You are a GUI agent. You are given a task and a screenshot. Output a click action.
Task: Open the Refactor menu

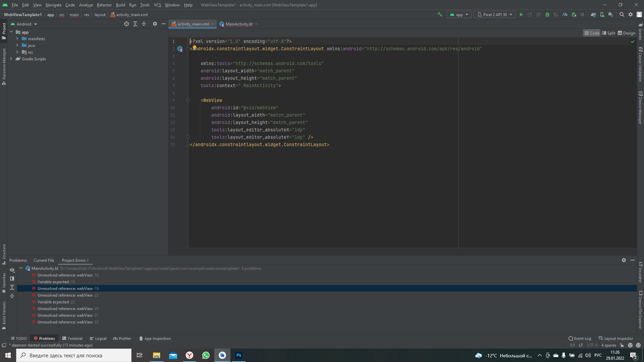pyautogui.click(x=104, y=5)
